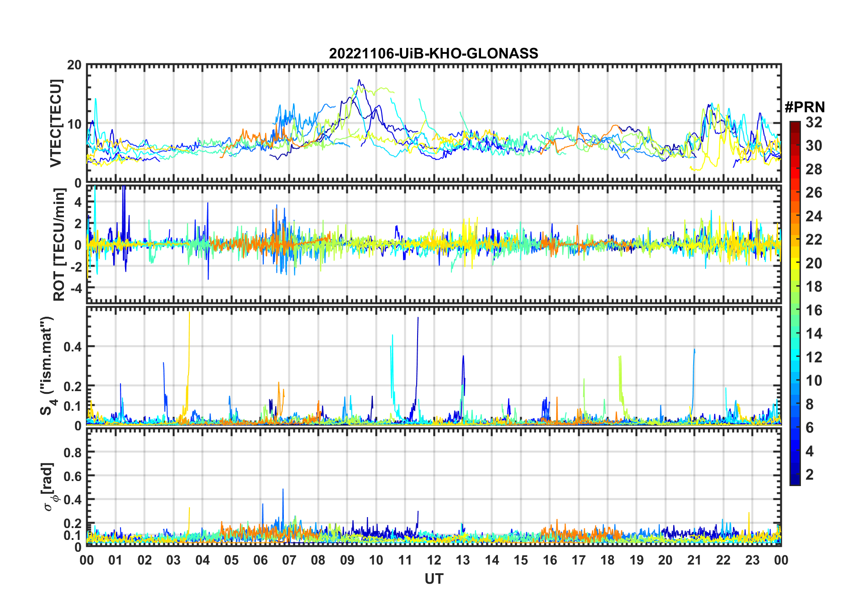Viewport: 868px width, 607px height.
Task: Click colorbar tick label "30"
Action: click(x=814, y=146)
